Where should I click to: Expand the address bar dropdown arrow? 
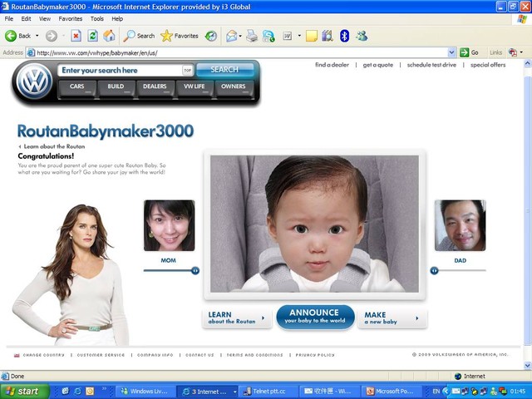tap(451, 52)
